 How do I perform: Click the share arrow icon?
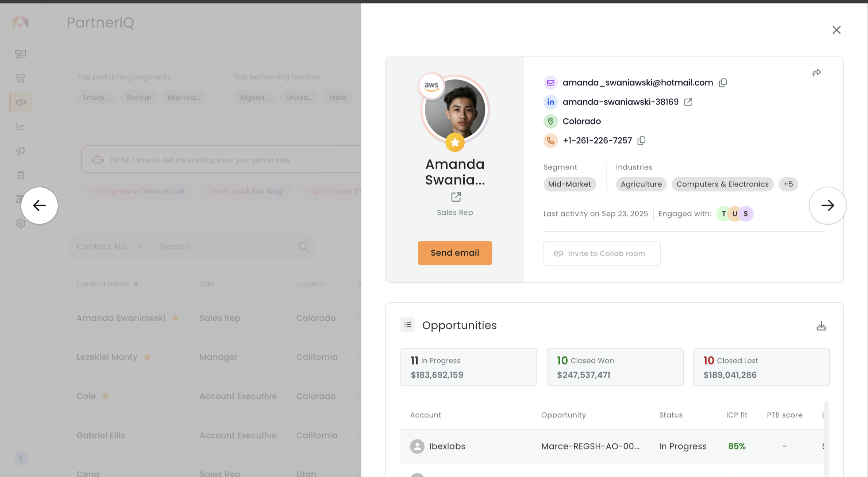click(x=817, y=73)
